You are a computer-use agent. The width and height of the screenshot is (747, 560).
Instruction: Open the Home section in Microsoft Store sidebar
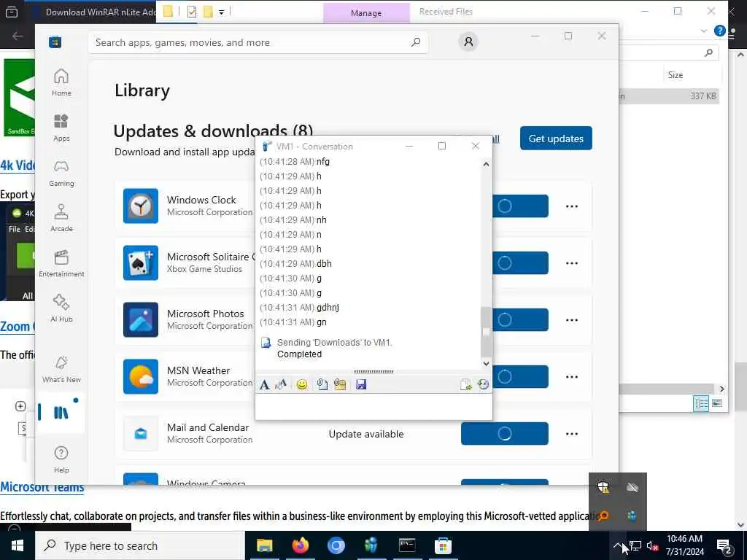point(61,82)
